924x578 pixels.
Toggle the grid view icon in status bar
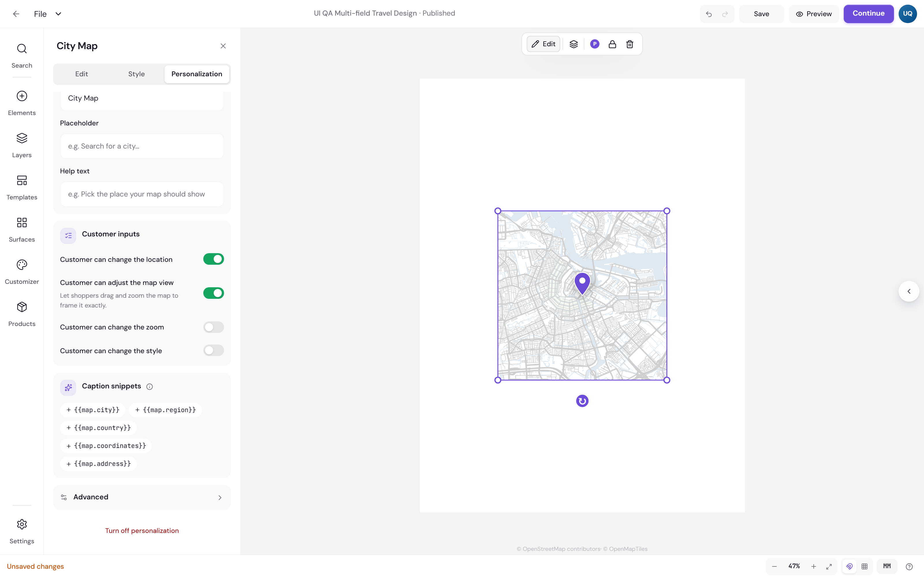865,566
